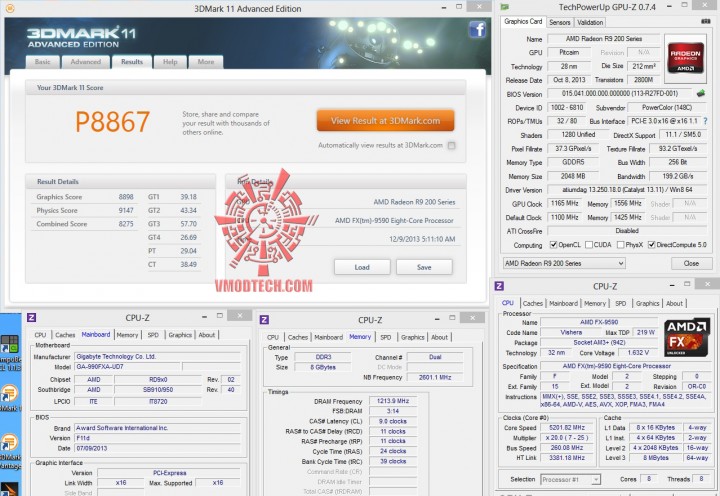This screenshot has width=720, height=496.
Task: Open the Help tab in 3DMark 11
Action: coord(170,62)
